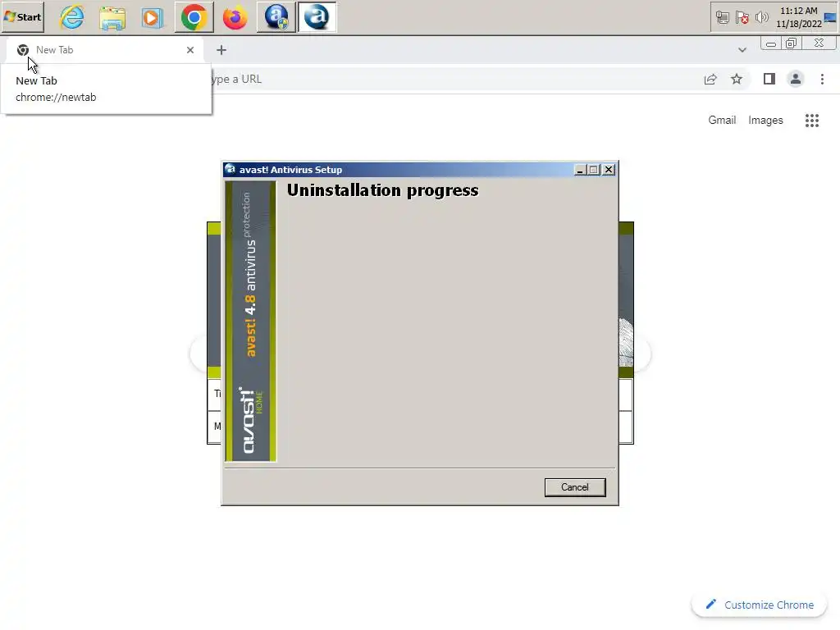Restore down the Chrome window
This screenshot has height=630, width=840.
[x=792, y=43]
